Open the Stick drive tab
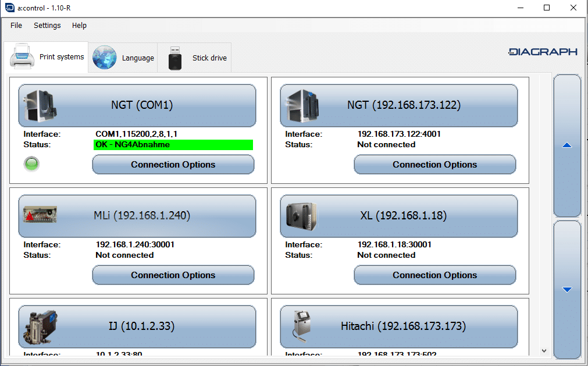 tap(194, 58)
